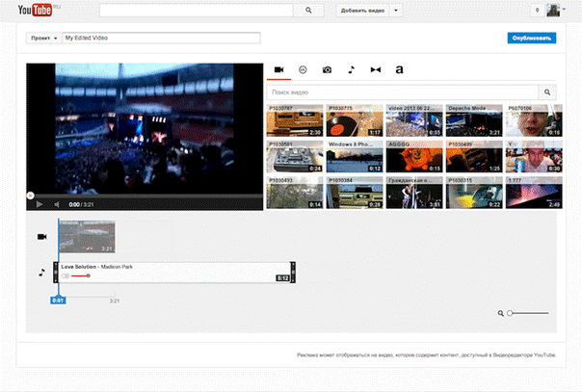Click the 'Love Solution - Madison Park' title text
Image resolution: width=582 pixels, height=392 pixels.
[97, 267]
